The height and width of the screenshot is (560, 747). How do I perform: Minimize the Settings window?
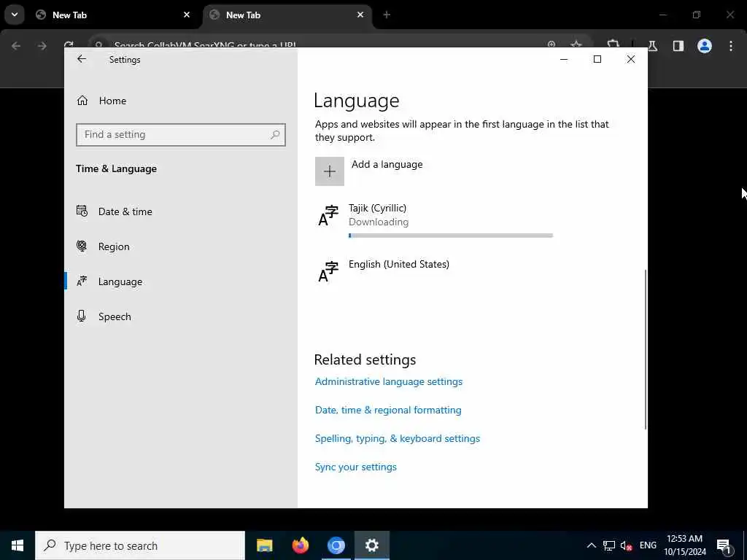pyautogui.click(x=564, y=59)
